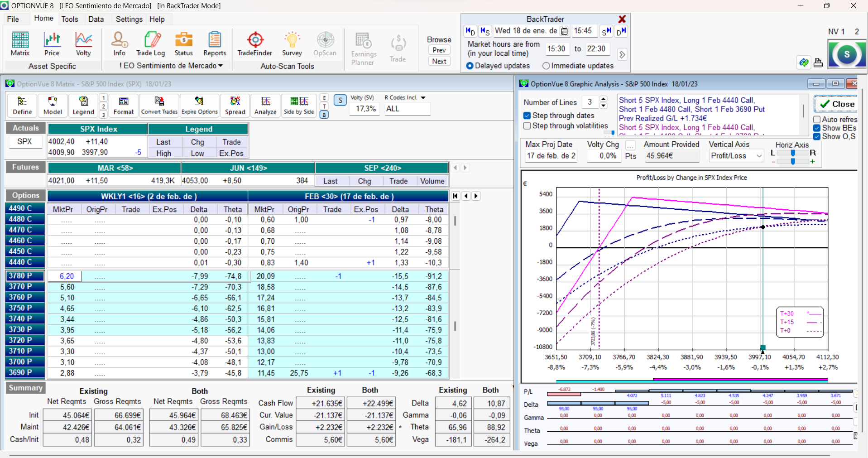Click the Expire Options icon
Viewport: 868px width, 458px height.
pyautogui.click(x=199, y=106)
